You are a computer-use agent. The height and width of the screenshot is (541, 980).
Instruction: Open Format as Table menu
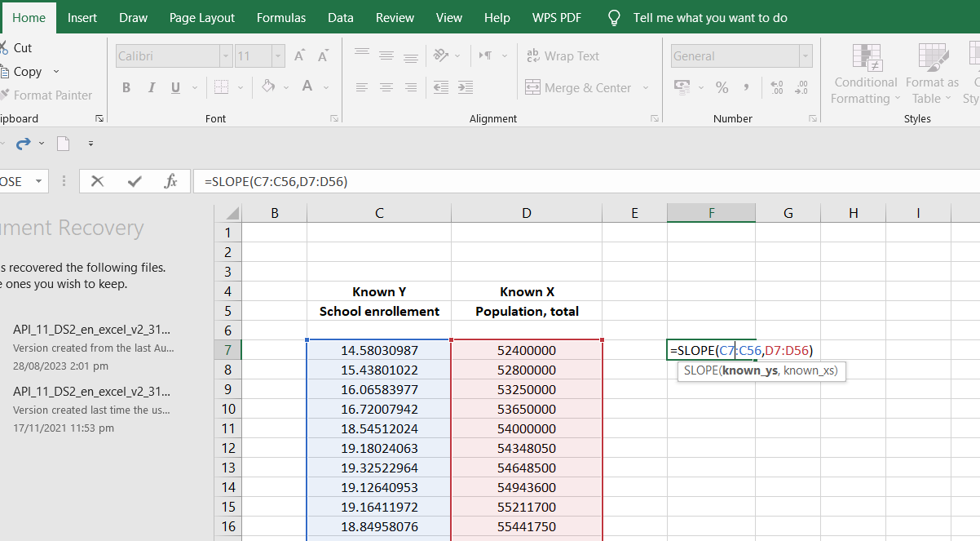point(932,74)
